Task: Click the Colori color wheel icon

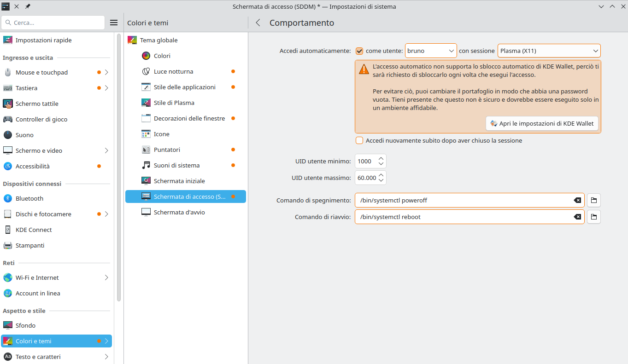Action: 146,56
